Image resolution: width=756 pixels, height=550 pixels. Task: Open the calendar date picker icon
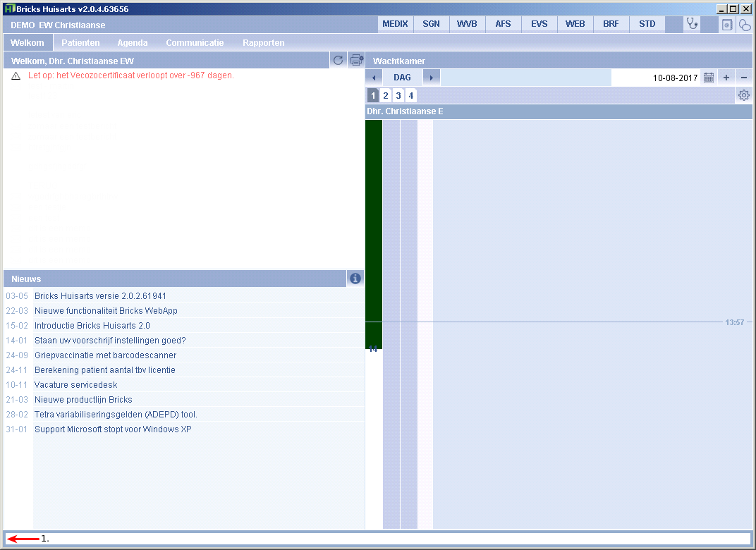(708, 78)
